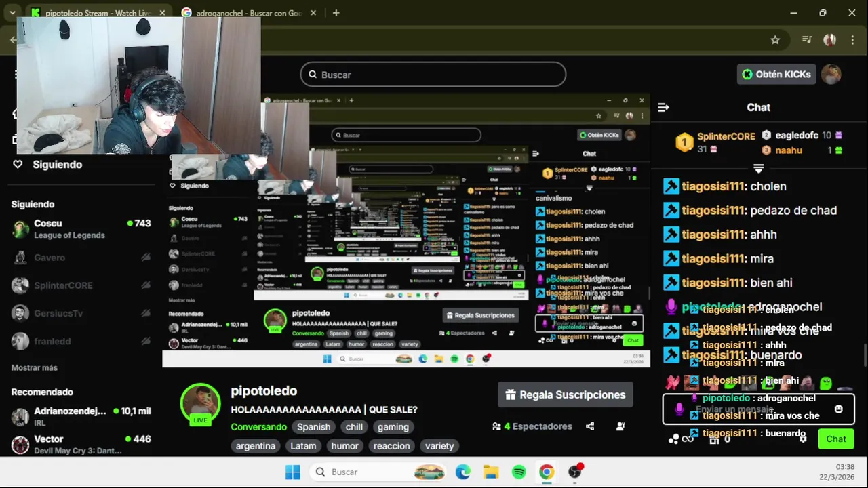Select eagledofc in the chat leaderboard
868x488 pixels.
tap(796, 136)
